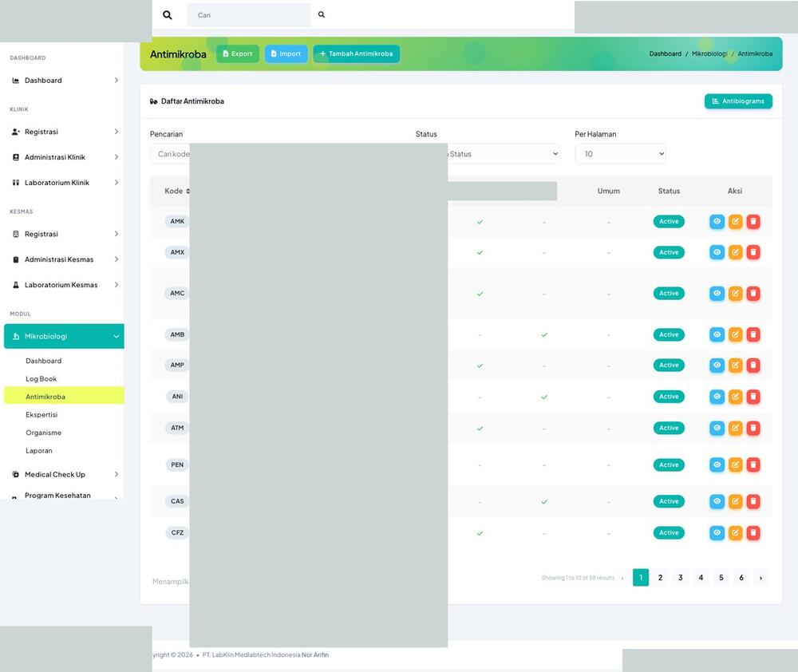The image size is (798, 672).
Task: Expand Registrasi under Klinik section
Action: point(64,132)
